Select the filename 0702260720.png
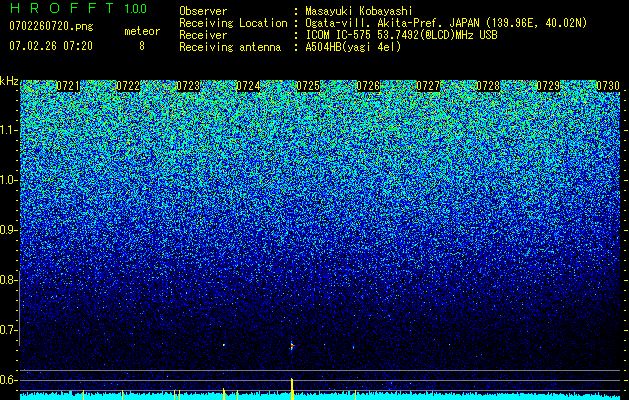This screenshot has width=629, height=400. (x=51, y=26)
